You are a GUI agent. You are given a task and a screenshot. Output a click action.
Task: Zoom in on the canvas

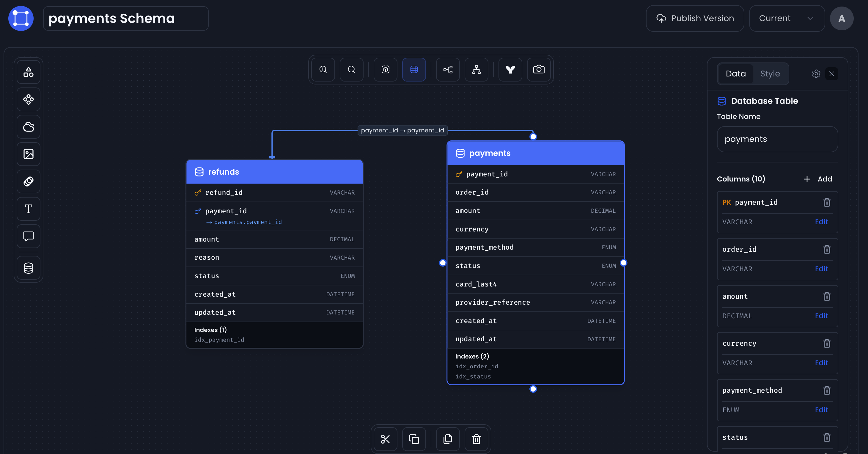pyautogui.click(x=323, y=70)
